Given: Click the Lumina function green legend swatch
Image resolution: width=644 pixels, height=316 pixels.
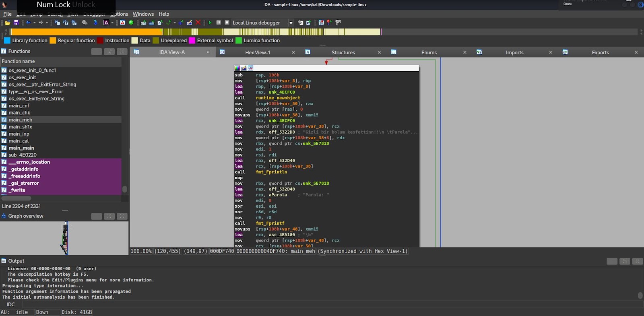Looking at the screenshot, I should (x=239, y=40).
